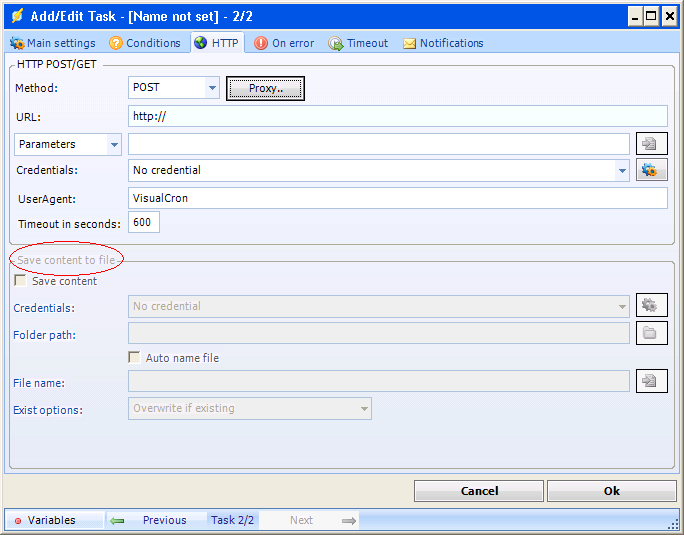The height and width of the screenshot is (535, 684).
Task: Click the empty Parameters value field
Action: [379, 144]
